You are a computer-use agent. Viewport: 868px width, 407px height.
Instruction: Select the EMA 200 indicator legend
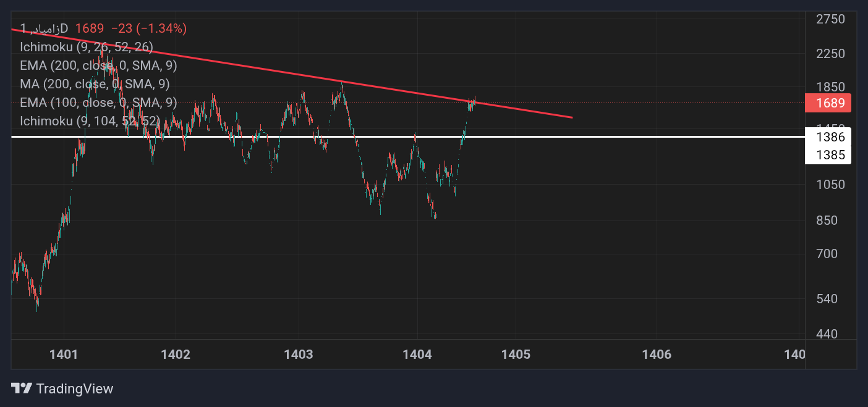[x=98, y=65]
